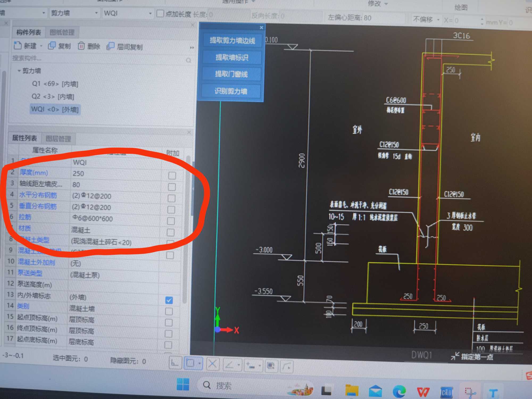Click 识别剪力墙 button
The height and width of the screenshot is (399, 532).
pos(231,91)
